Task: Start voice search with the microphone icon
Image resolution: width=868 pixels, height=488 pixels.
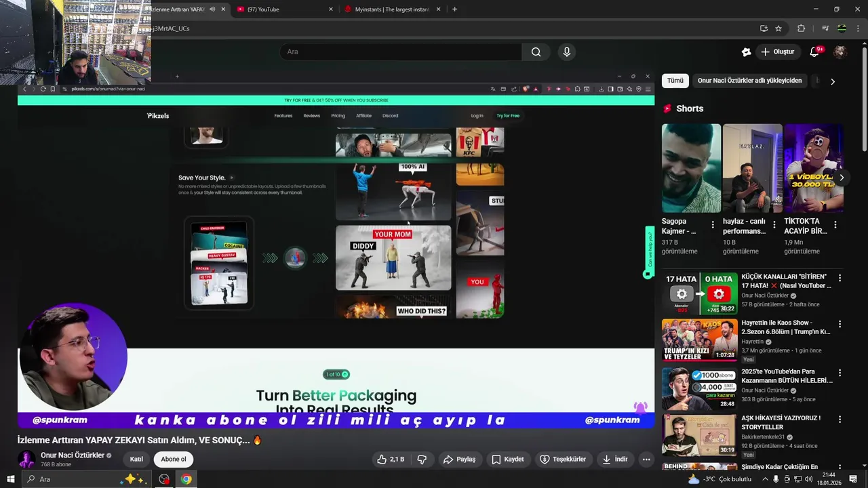Action: [567, 52]
